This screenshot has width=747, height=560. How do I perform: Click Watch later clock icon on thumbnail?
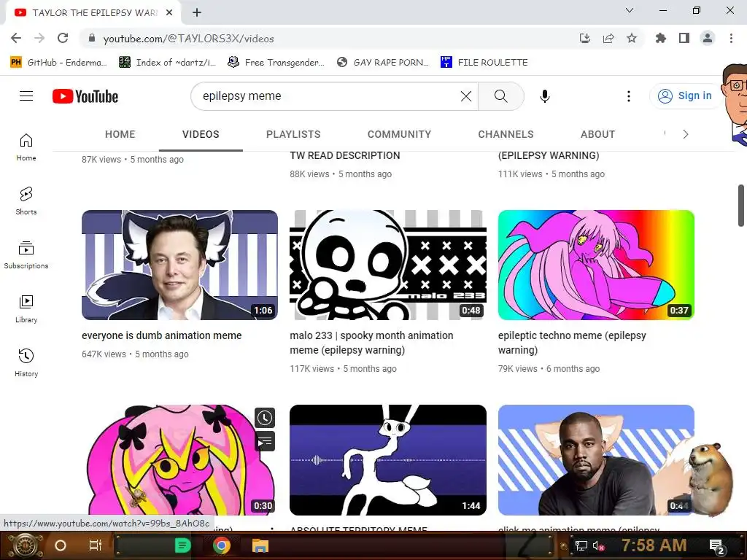pos(264,418)
